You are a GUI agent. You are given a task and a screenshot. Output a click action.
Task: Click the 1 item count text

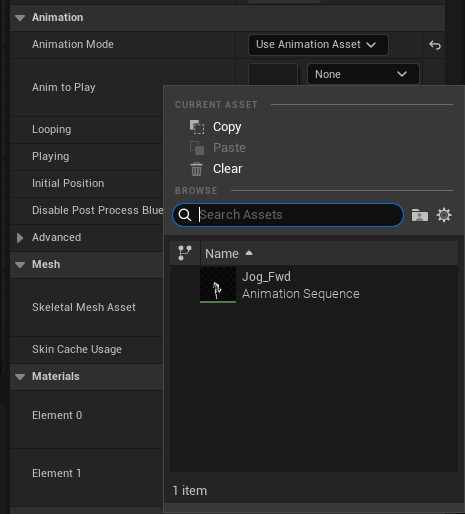coord(190,491)
